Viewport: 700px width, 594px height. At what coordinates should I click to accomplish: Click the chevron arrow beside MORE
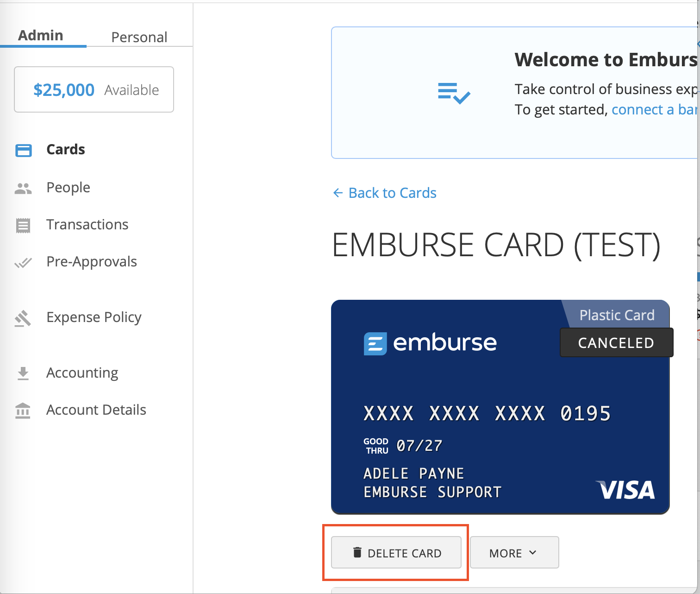[533, 552]
